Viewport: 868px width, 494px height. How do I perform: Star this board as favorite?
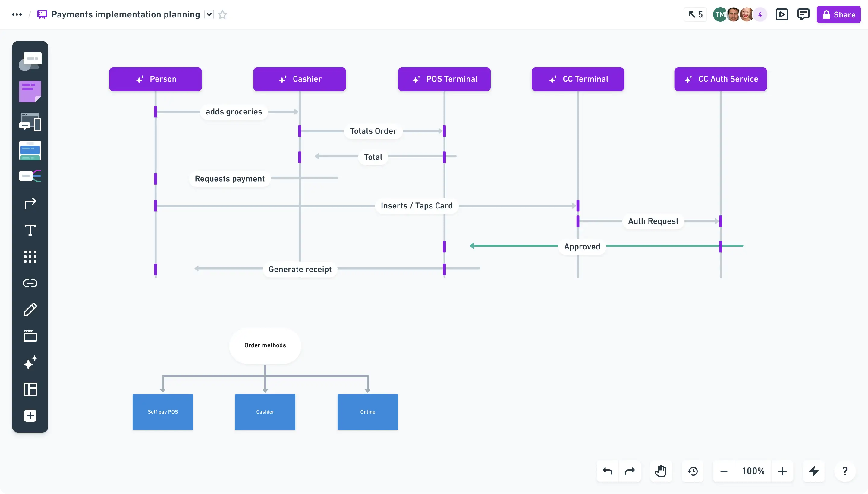[222, 14]
